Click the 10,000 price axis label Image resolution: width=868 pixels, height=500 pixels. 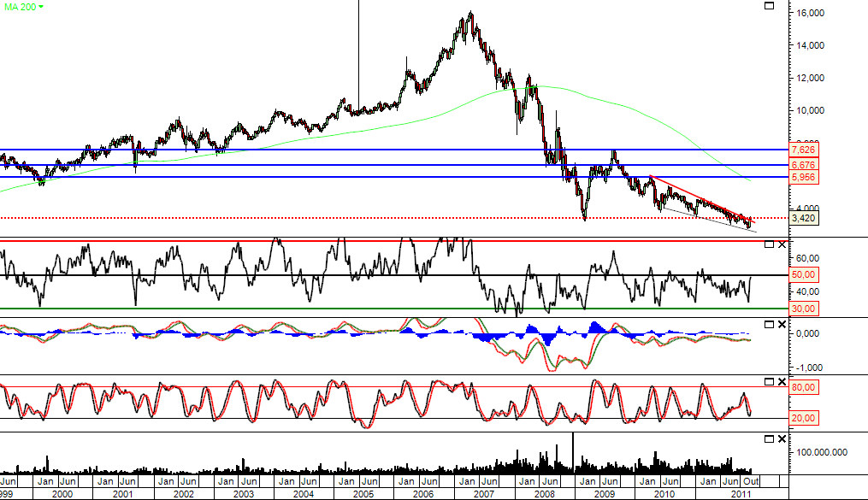coord(811,110)
